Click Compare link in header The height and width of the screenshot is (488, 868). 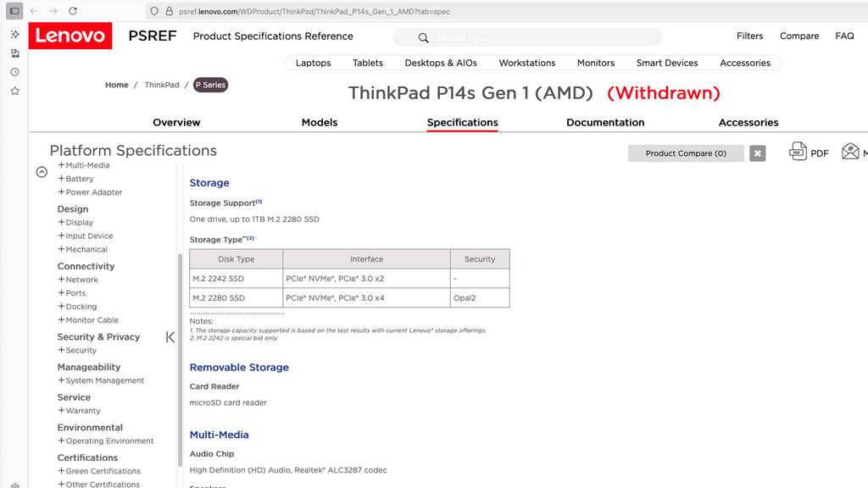pyautogui.click(x=799, y=36)
